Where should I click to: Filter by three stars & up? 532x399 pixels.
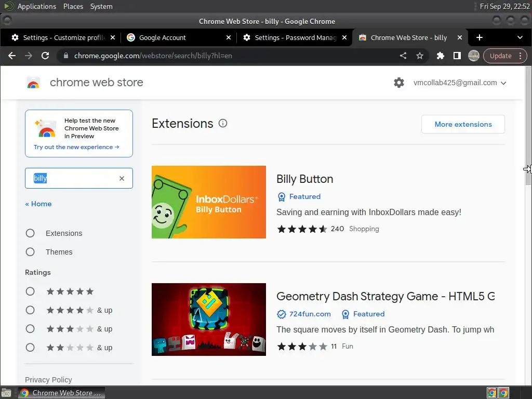[x=30, y=329]
